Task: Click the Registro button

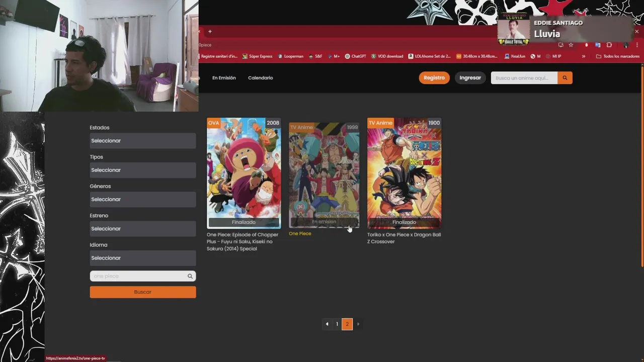Action: pyautogui.click(x=434, y=78)
